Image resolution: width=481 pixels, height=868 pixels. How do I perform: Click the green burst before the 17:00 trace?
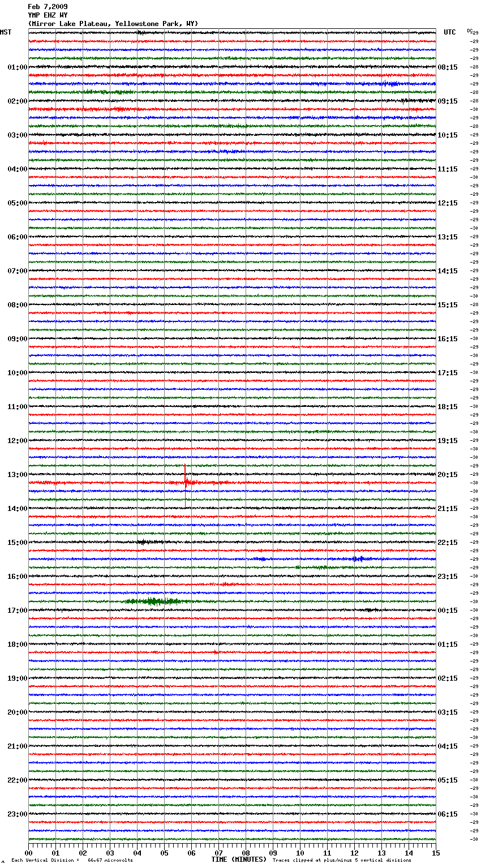153,601
